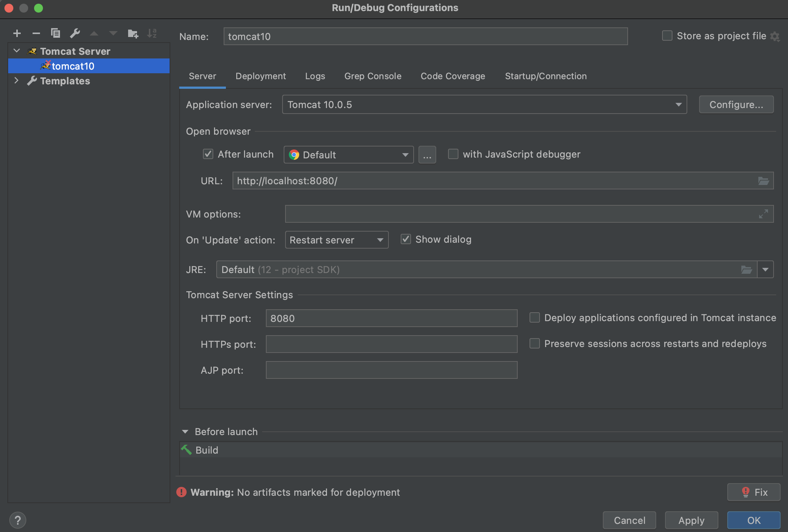
Task: Click the green hammer Build icon
Action: click(186, 450)
